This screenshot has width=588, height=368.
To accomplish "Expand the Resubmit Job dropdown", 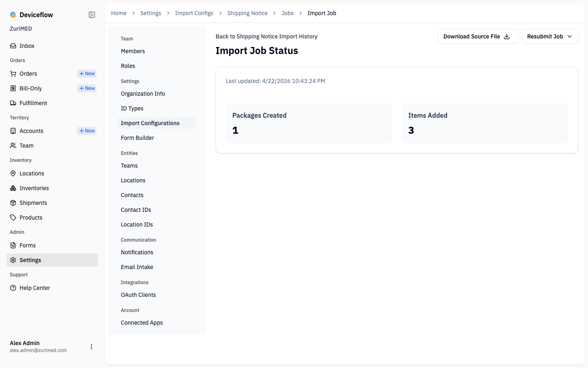I will [x=550, y=36].
